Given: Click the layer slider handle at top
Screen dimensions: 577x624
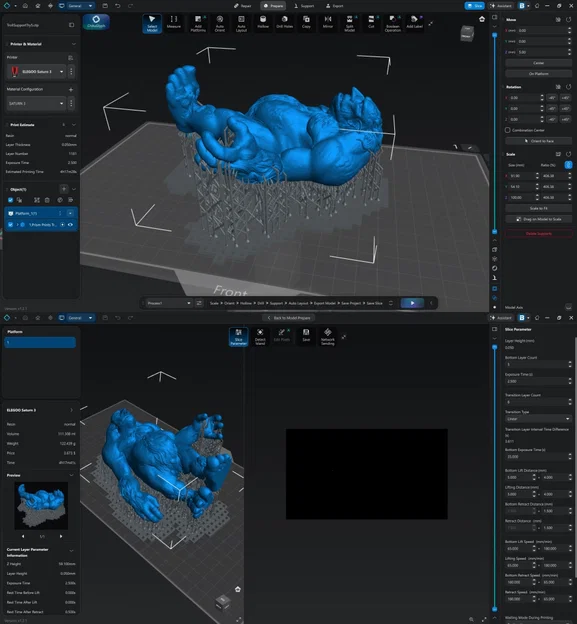Looking at the screenshot, I should coord(495,35).
